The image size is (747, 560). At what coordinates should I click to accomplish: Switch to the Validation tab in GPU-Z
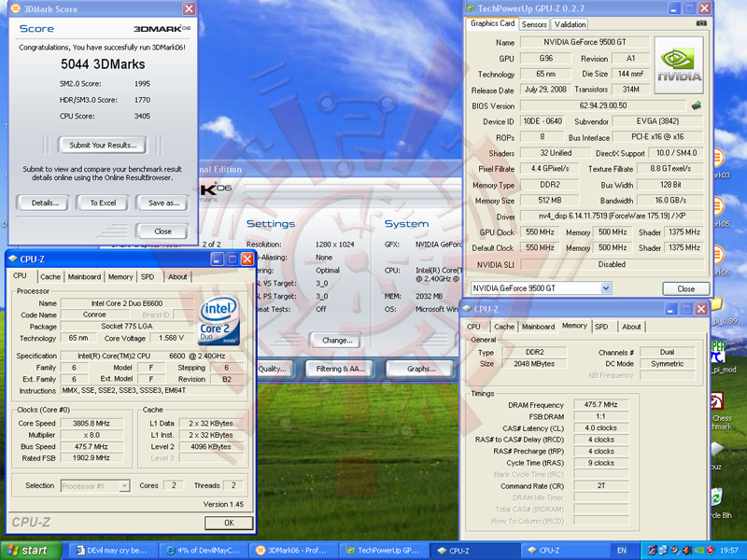(570, 24)
